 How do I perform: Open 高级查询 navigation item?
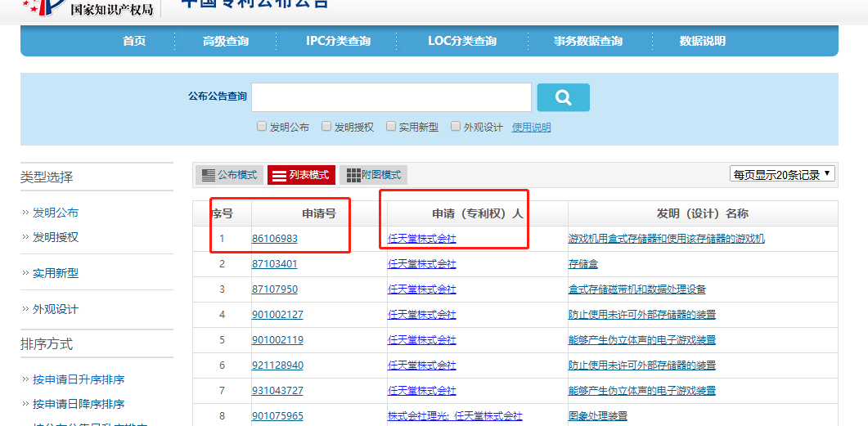click(x=225, y=41)
